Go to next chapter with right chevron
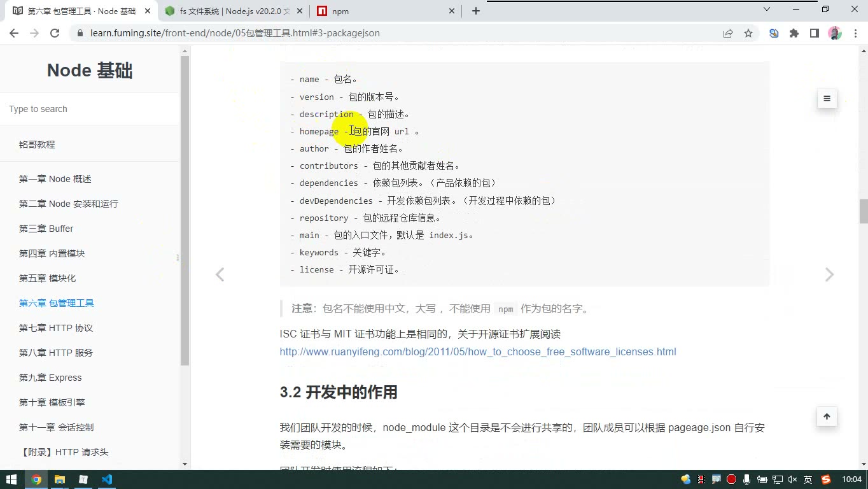This screenshot has width=868, height=489. pos(829,274)
